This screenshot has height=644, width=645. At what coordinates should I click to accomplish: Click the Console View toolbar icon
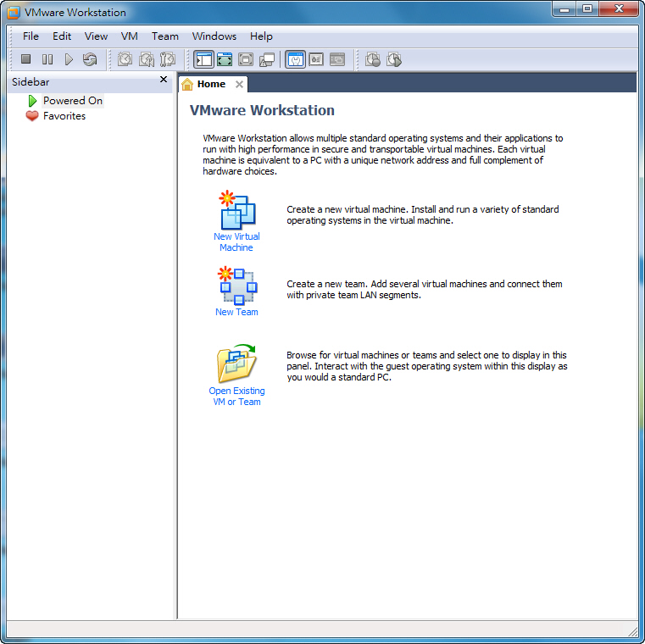point(336,59)
